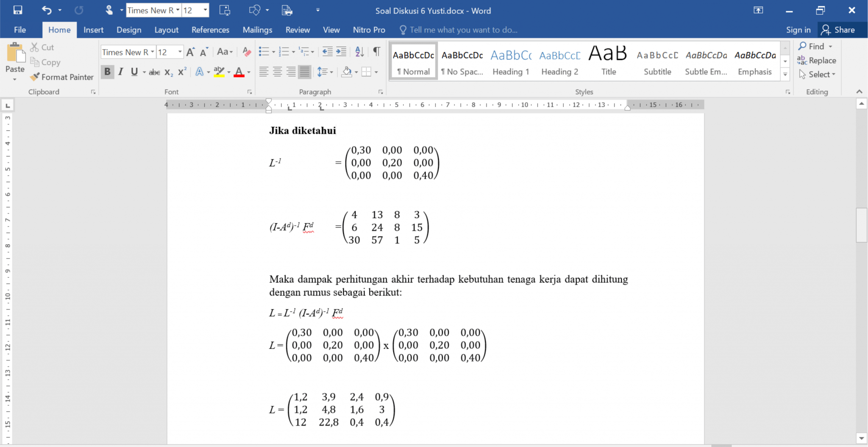The width and height of the screenshot is (868, 447).
Task: Pick the red Font Color swatch
Action: pyautogui.click(x=239, y=72)
